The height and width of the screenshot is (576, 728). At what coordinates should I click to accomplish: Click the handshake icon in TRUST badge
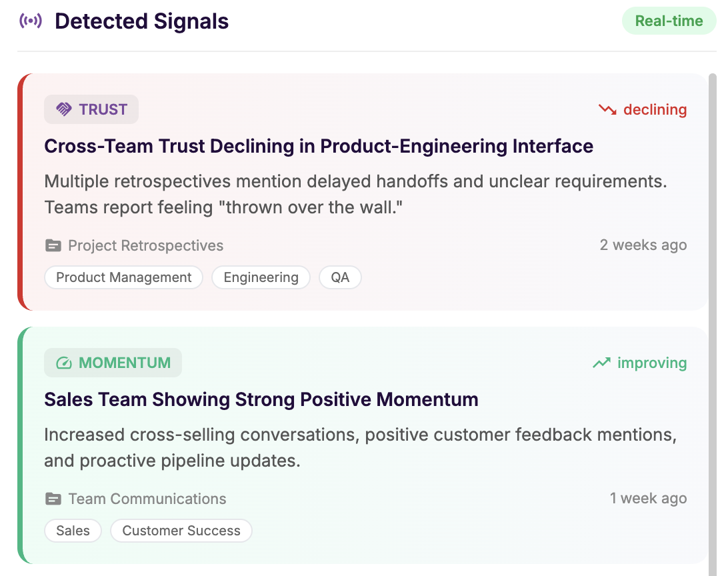(64, 109)
